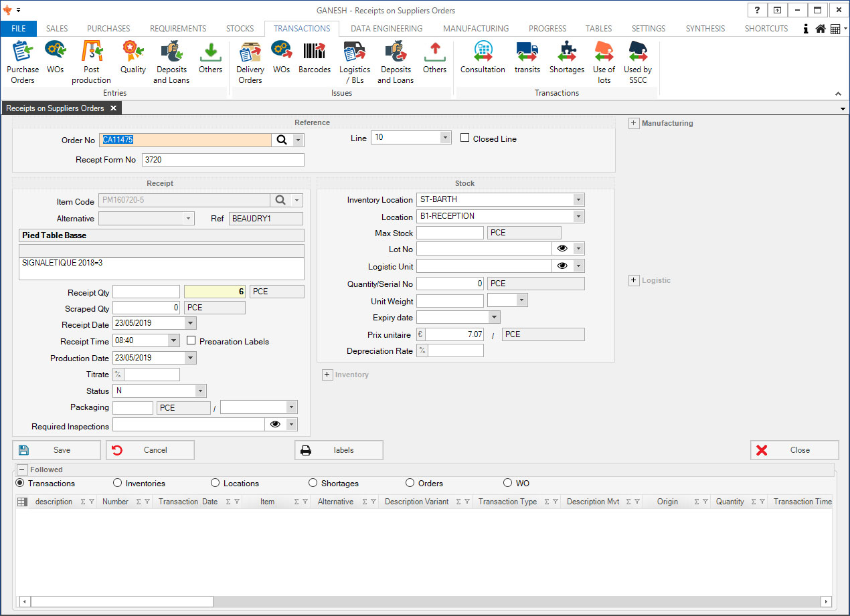Open the Status dropdown

199,391
